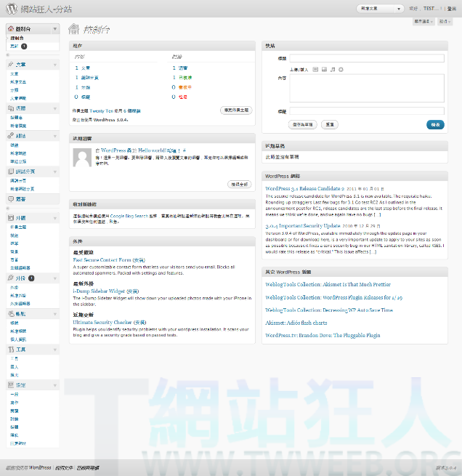This screenshot has height=476, width=462.
Task: Click the Users icon in sidebar
Action: point(11,314)
